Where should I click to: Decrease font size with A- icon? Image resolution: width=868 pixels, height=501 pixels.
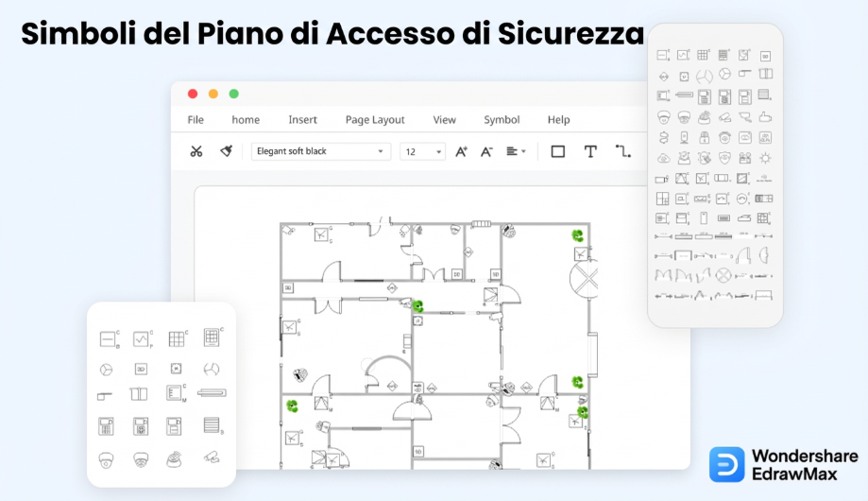(486, 151)
